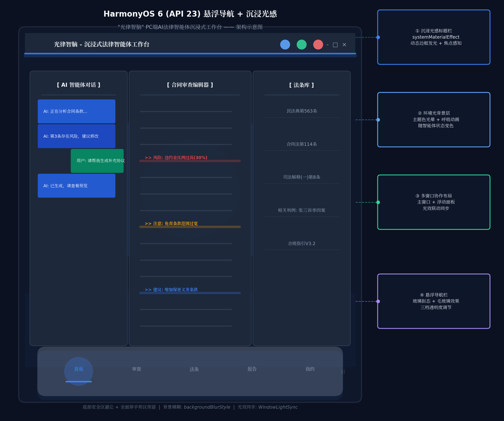Open the 我的 tab
Image resolution: width=504 pixels, height=421 pixels.
pyautogui.click(x=310, y=369)
